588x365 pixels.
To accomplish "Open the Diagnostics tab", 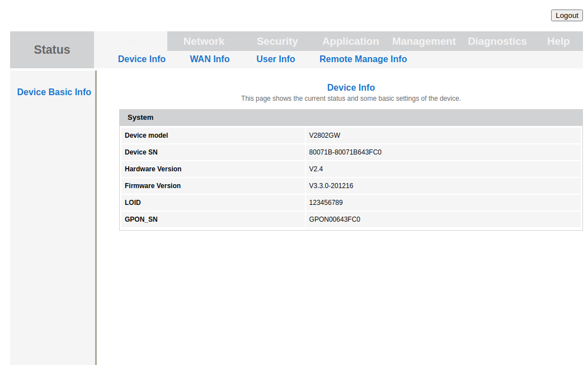I will [497, 41].
